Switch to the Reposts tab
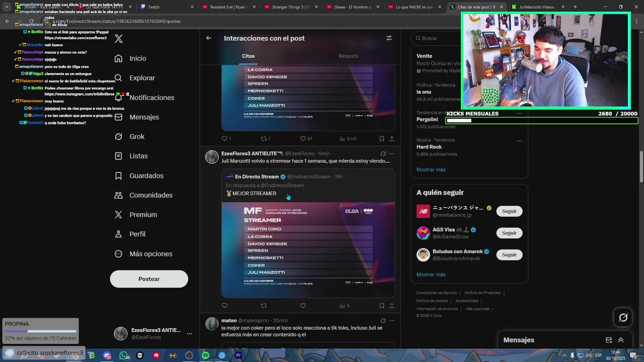The image size is (644, 362). (349, 56)
